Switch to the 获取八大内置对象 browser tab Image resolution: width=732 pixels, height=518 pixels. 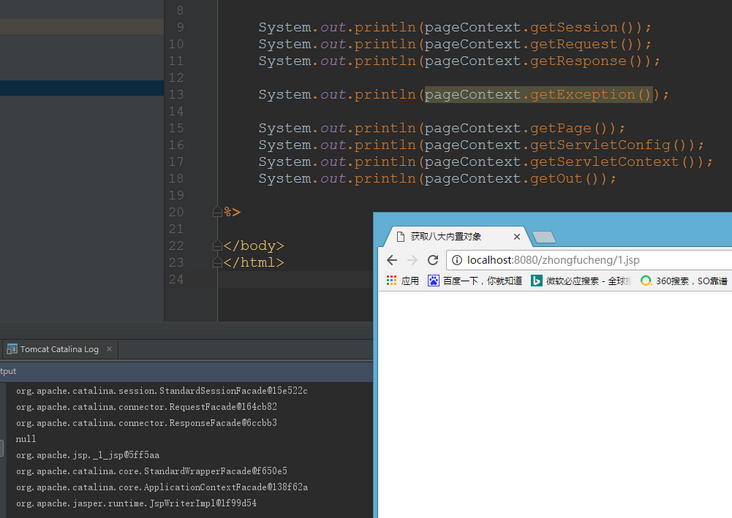point(445,237)
